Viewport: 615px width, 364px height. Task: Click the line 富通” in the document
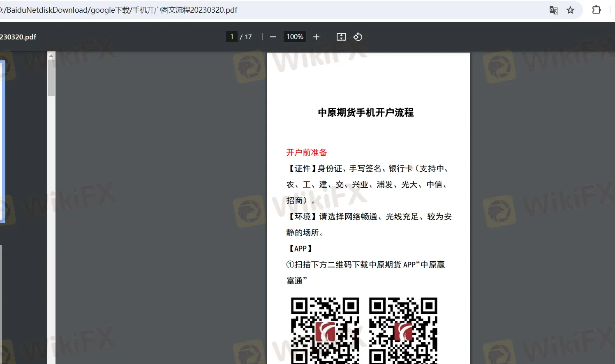(x=297, y=281)
